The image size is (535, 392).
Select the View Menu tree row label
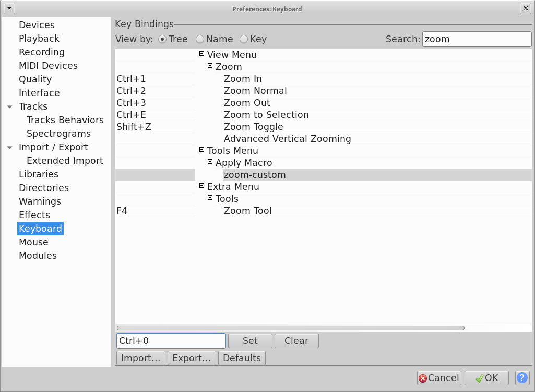[x=232, y=55]
